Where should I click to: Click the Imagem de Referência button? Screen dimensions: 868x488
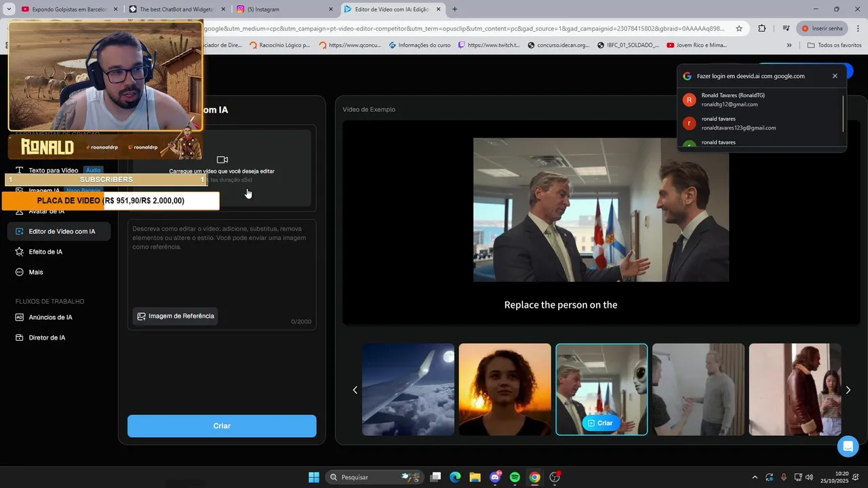coord(176,316)
